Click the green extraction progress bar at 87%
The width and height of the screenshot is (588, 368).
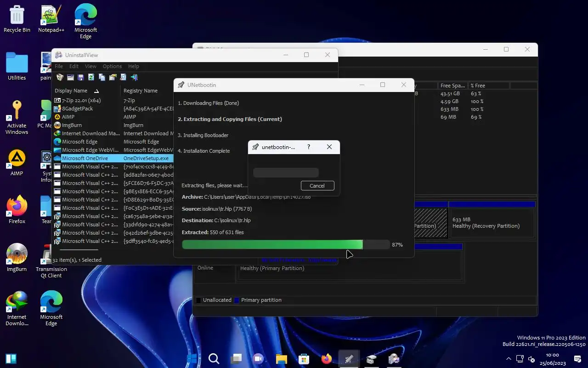286,245
